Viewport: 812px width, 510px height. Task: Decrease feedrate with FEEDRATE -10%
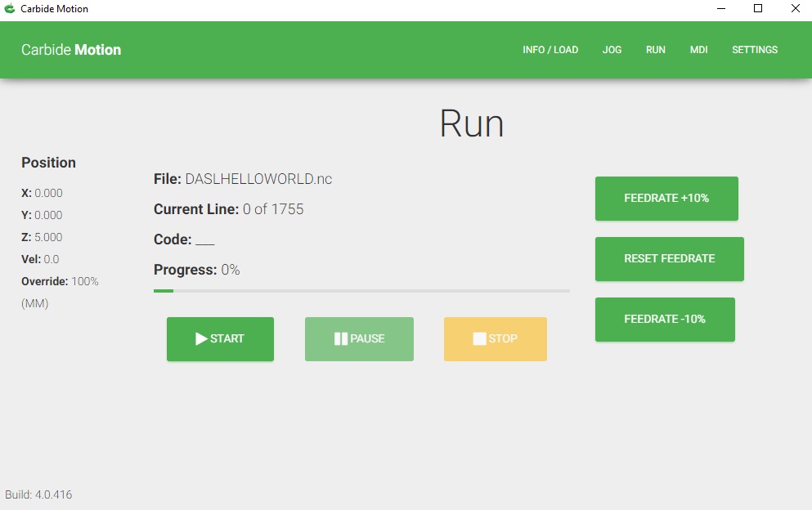pyautogui.click(x=665, y=320)
